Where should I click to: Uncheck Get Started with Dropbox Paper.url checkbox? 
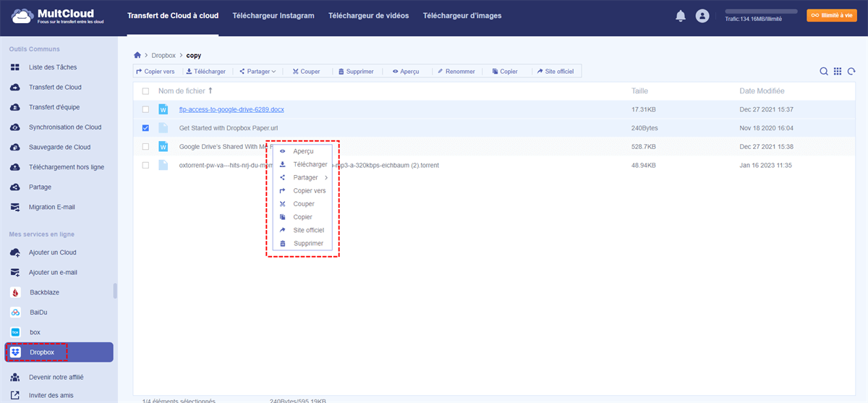coord(145,128)
